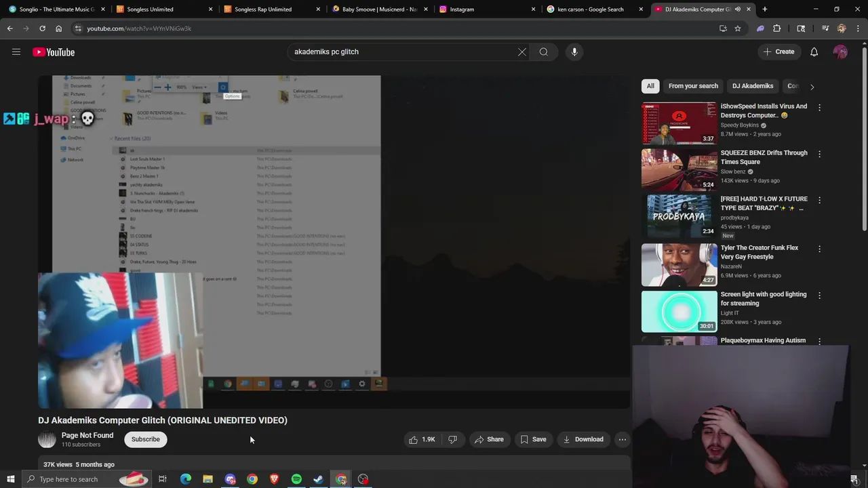Open the FREE HARD T-LOW X FUTURE beat
The width and height of the screenshot is (868, 488).
pyautogui.click(x=764, y=203)
